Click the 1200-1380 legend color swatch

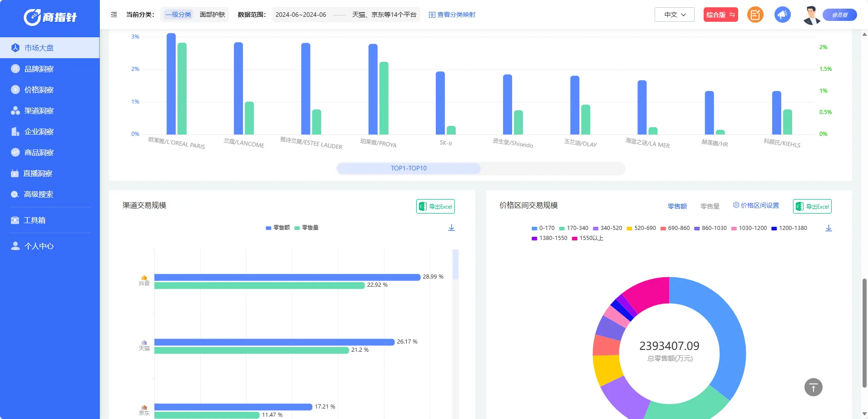(774, 229)
